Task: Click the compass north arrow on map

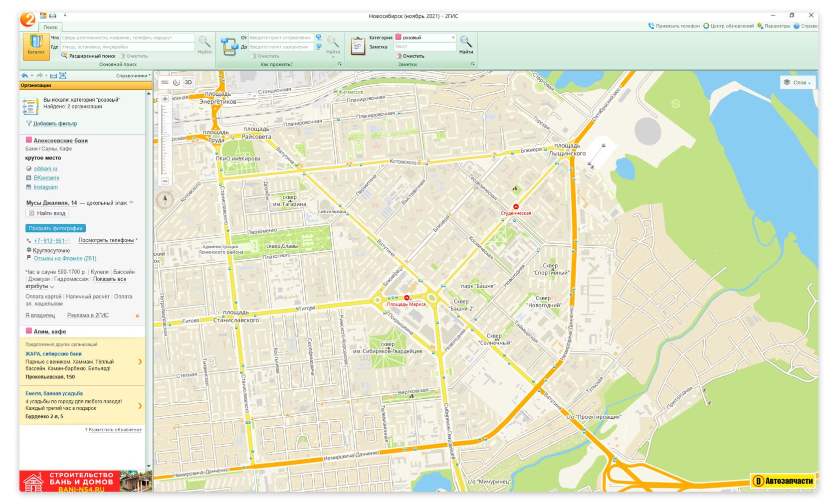Action: pos(165,200)
